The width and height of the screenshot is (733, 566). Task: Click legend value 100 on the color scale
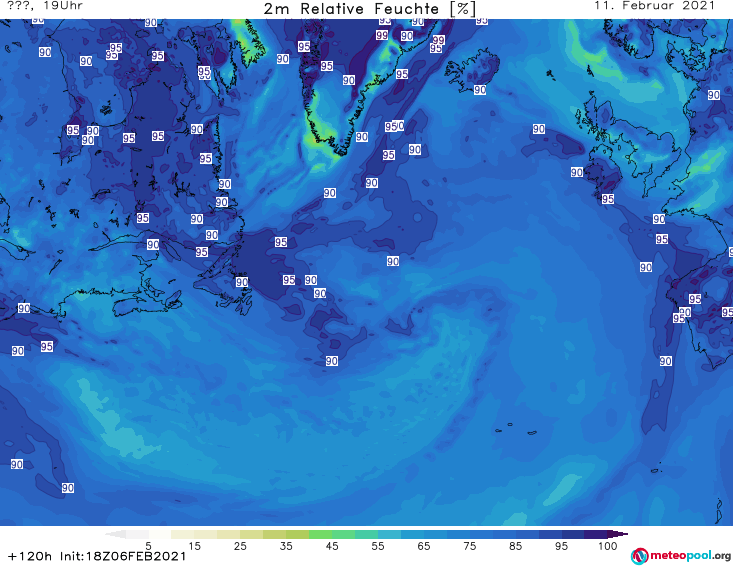pos(608,546)
